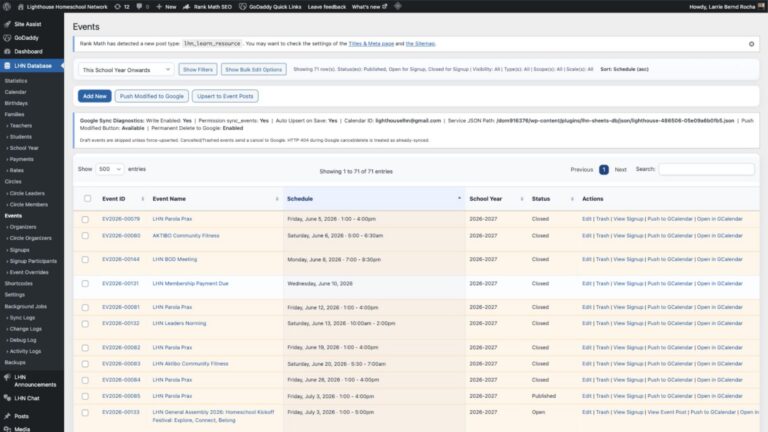Check the box for LHN BOD Meeting
The width and height of the screenshot is (768, 432).
85,260
